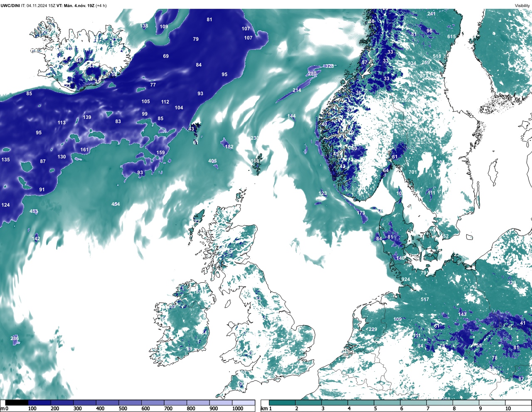
Task: Click the legend swatch between 400 and 500
Action: (107, 402)
